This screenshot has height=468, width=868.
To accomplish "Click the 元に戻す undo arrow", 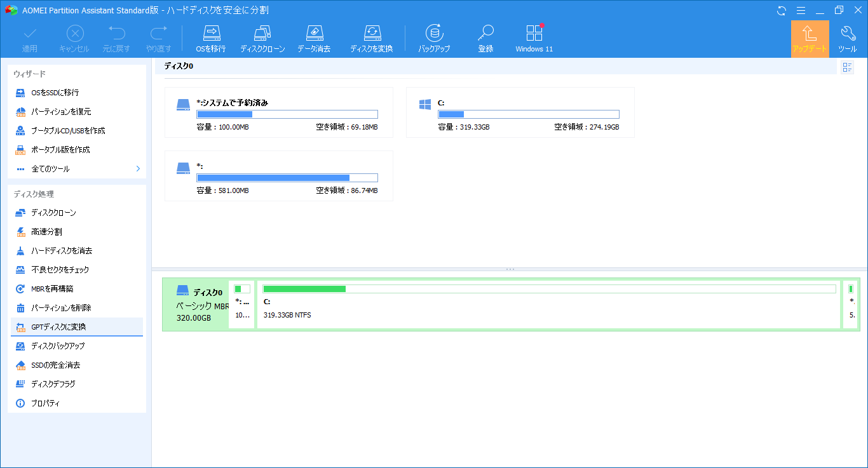I will pos(116,39).
